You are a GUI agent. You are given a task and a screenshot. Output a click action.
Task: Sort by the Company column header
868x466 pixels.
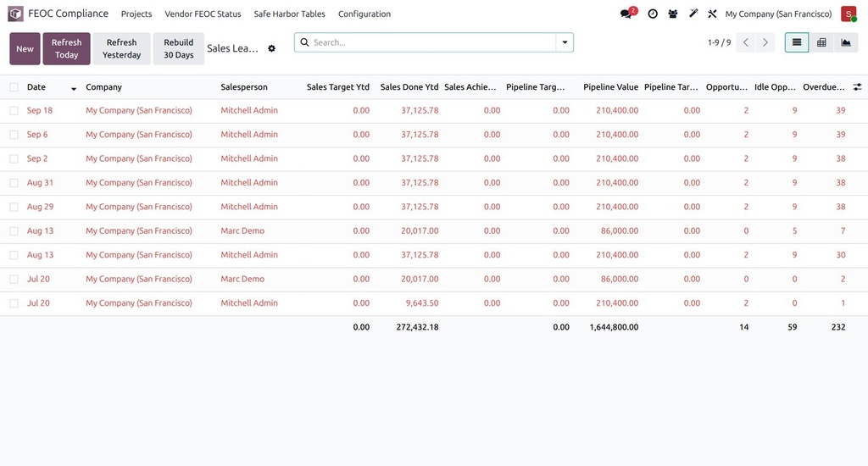pos(103,87)
